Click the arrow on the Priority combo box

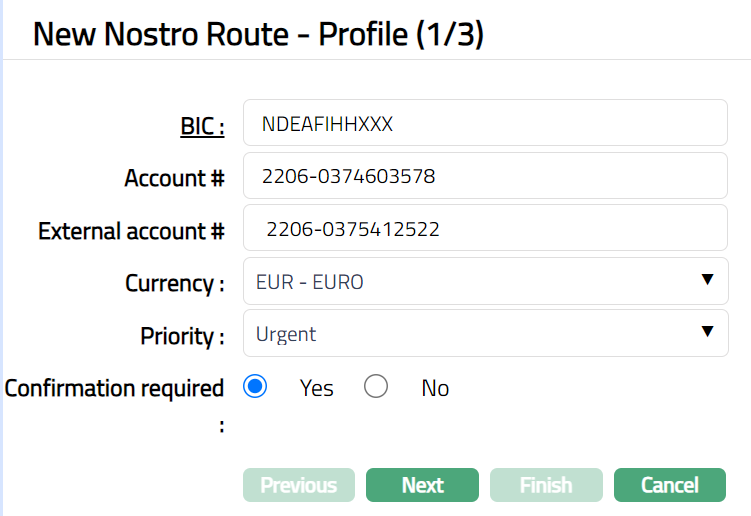pos(707,332)
